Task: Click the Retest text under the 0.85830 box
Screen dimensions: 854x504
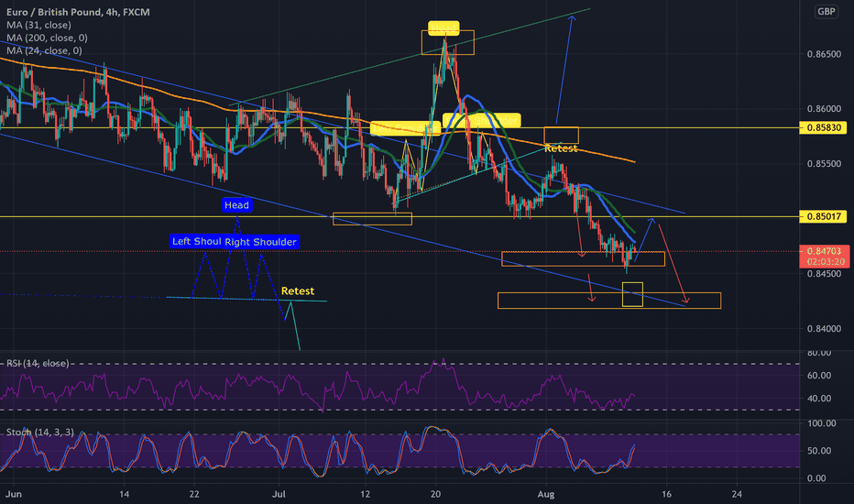Action: click(x=561, y=148)
